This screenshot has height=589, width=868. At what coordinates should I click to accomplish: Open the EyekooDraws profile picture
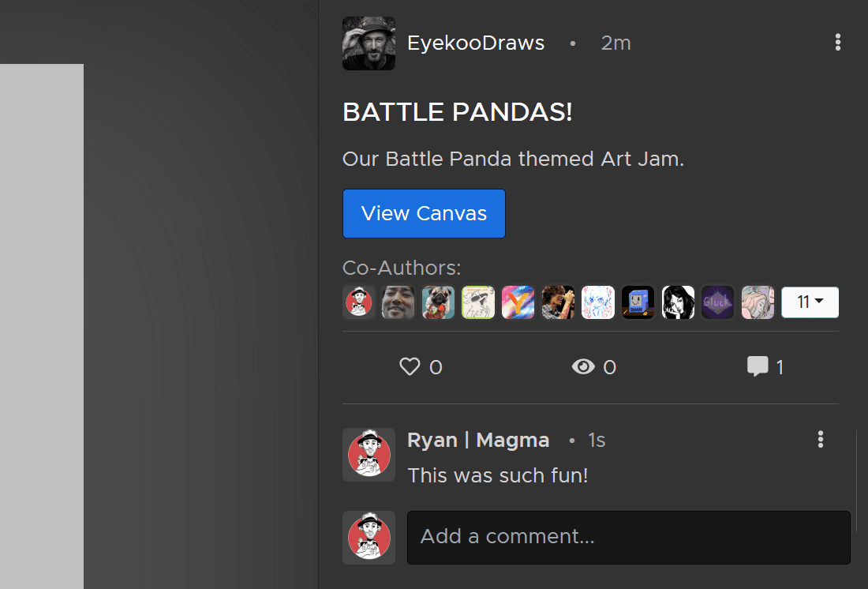[x=369, y=43]
